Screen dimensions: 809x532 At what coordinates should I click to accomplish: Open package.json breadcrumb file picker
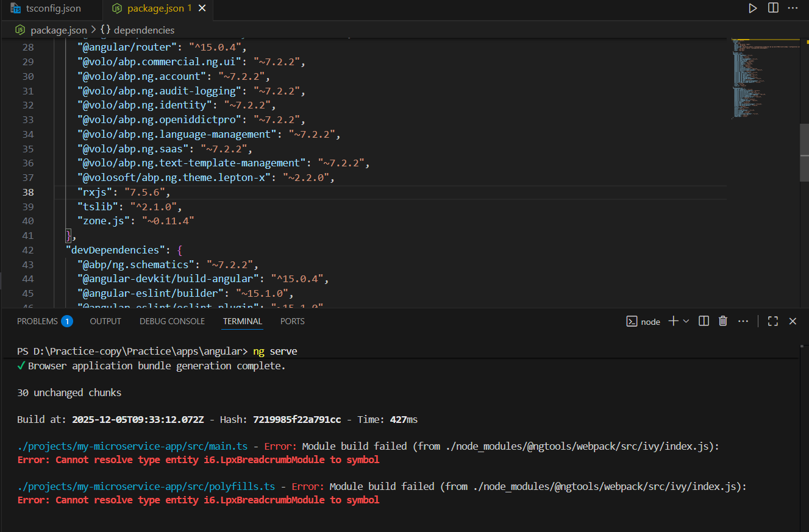pyautogui.click(x=58, y=30)
